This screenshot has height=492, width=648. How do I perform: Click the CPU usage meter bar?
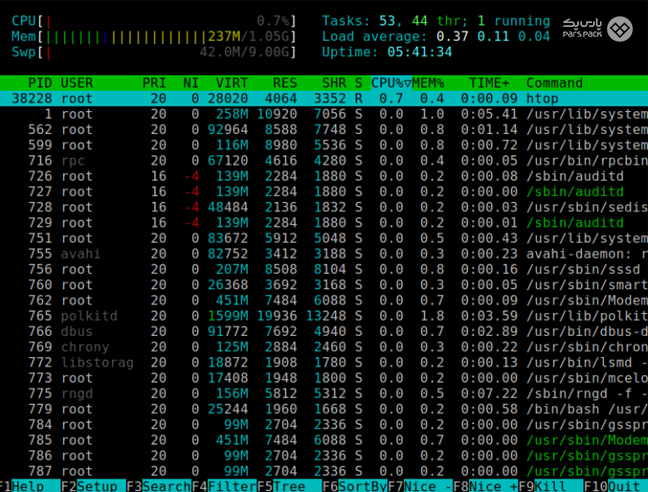154,21
